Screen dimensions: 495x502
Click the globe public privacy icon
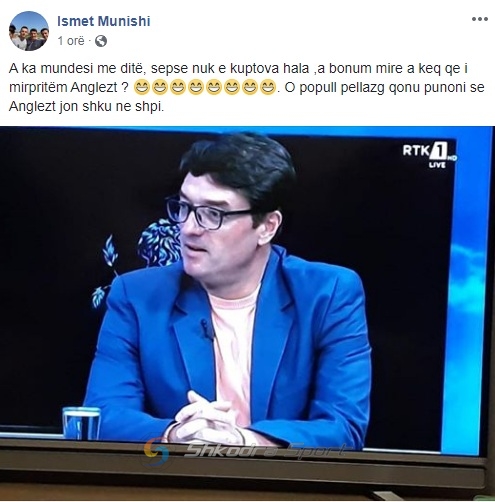[101, 41]
